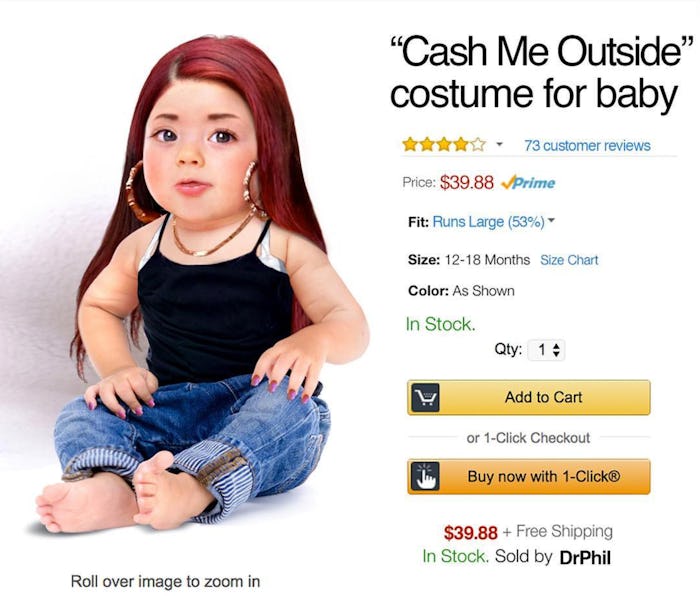Open the 73 customer reviews link
This screenshot has width=700, height=596.
[587, 146]
